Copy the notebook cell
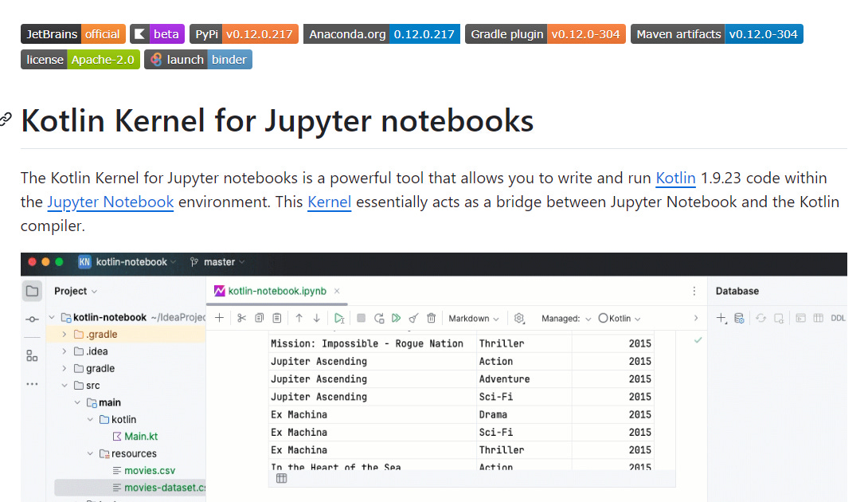The width and height of the screenshot is (868, 502). [x=259, y=318]
